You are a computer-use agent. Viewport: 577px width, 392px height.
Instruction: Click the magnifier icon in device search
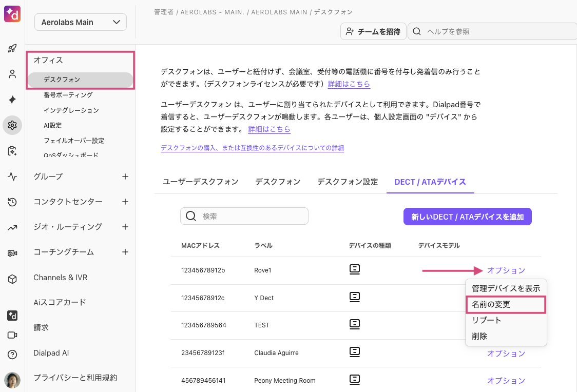190,216
